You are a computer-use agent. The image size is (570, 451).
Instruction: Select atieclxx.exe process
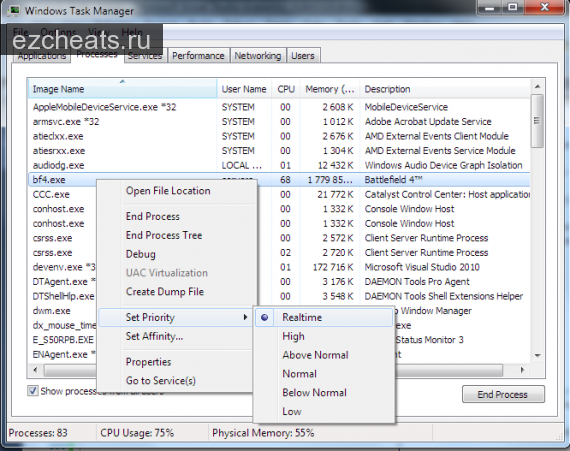click(58, 136)
